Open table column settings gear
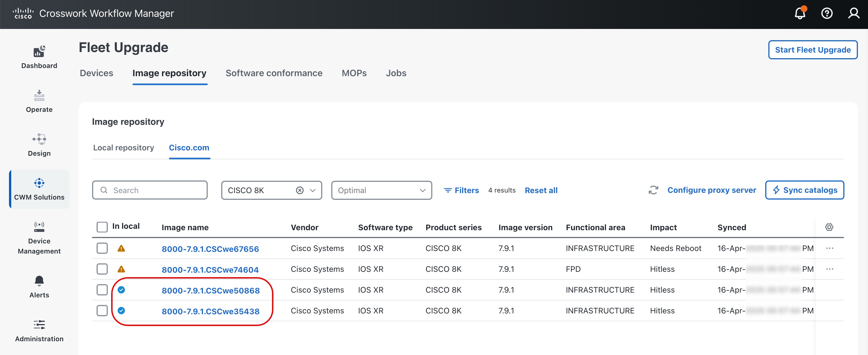868x355 pixels. click(x=829, y=227)
